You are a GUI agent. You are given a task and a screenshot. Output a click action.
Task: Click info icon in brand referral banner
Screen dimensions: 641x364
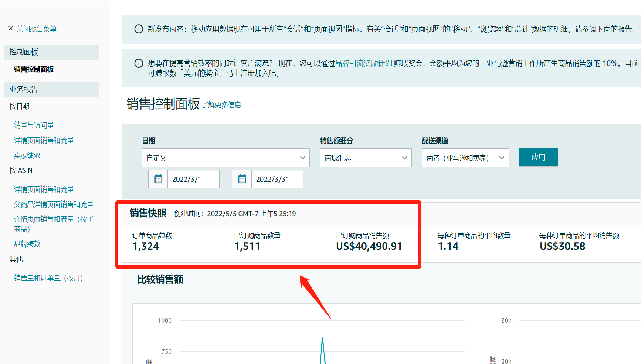(x=139, y=63)
